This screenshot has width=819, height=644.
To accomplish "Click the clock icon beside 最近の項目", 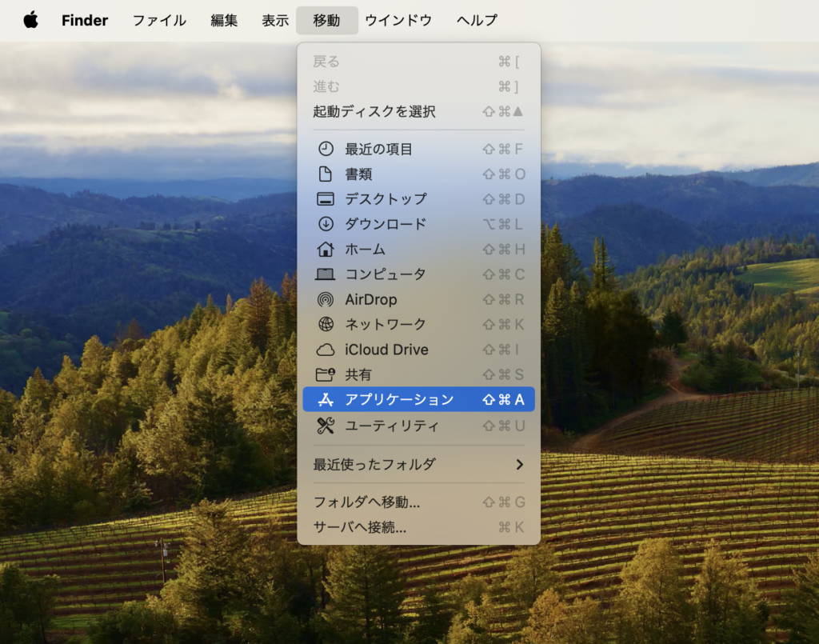I will (x=326, y=149).
